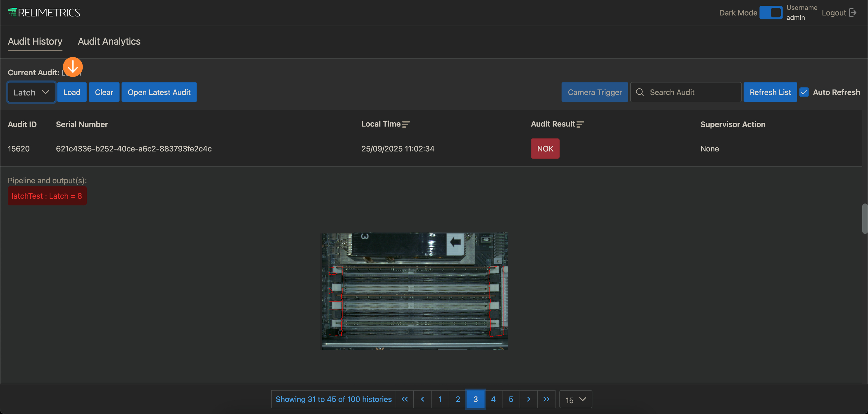Go to next page arrow
Viewport: 868px width, 414px height.
click(528, 399)
